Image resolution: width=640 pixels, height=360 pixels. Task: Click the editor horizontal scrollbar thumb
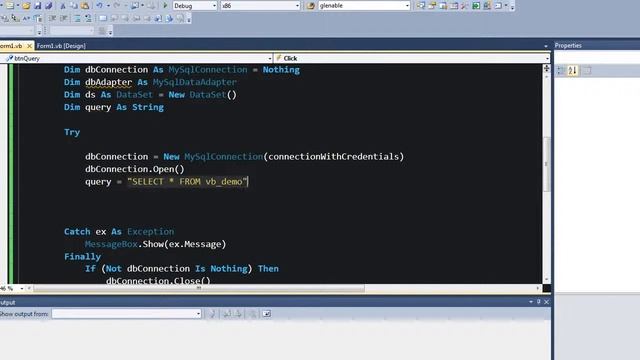click(199, 289)
